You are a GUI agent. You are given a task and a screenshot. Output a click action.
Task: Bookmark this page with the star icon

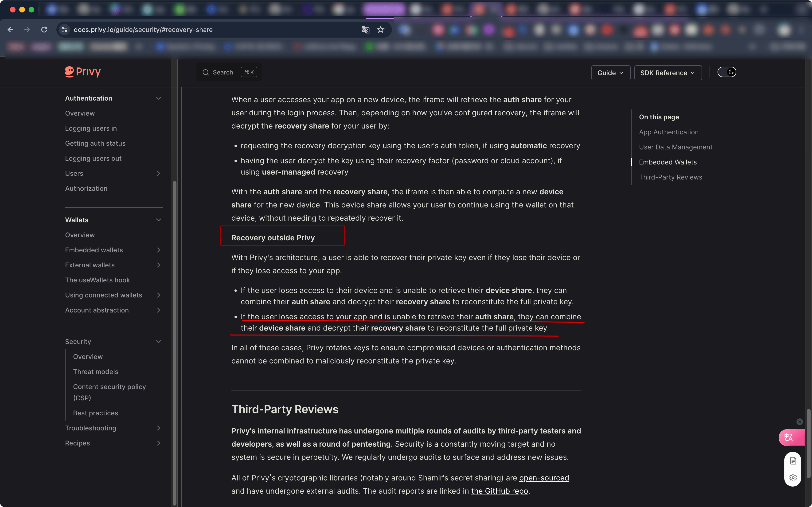(x=381, y=30)
